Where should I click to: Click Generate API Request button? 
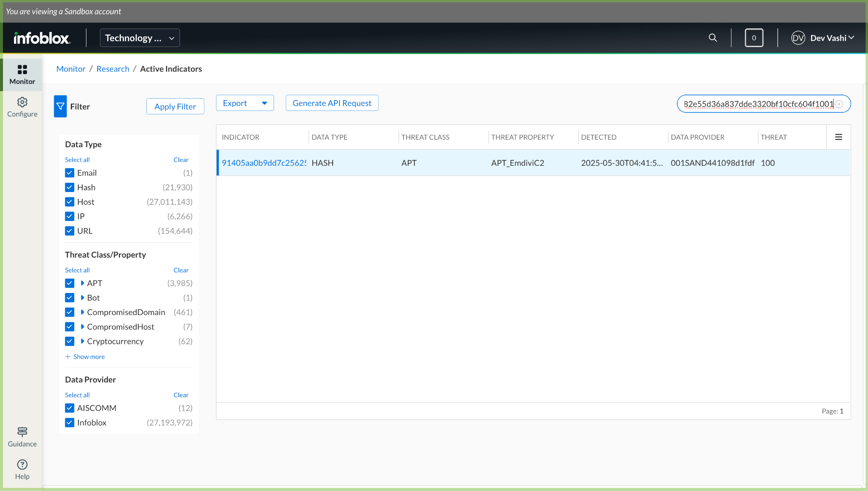tap(332, 103)
